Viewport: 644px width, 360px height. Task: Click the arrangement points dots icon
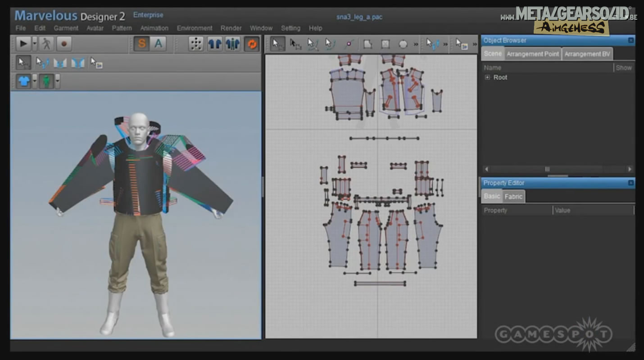pyautogui.click(x=196, y=44)
